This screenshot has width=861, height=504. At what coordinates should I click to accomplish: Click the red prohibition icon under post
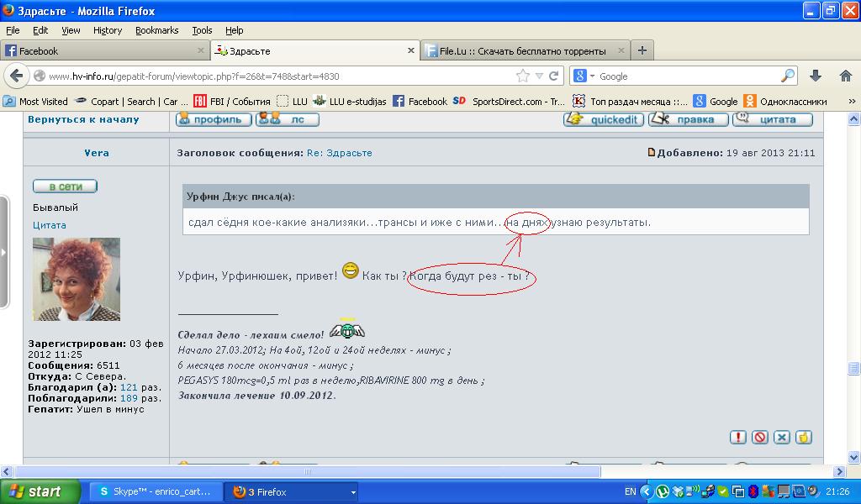coord(760,437)
